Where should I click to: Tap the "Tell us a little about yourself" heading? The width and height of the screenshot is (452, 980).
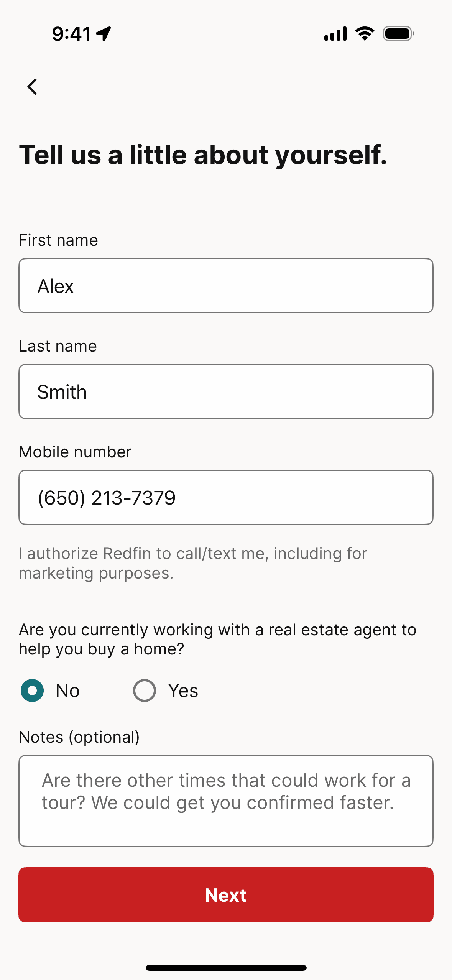[203, 155]
